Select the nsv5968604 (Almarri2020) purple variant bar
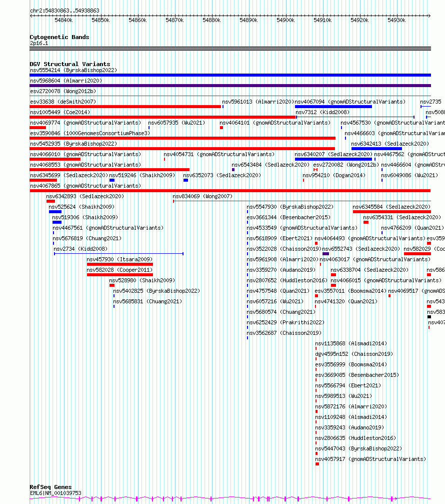Viewport: 445px width, 504px height. pyautogui.click(x=230, y=86)
